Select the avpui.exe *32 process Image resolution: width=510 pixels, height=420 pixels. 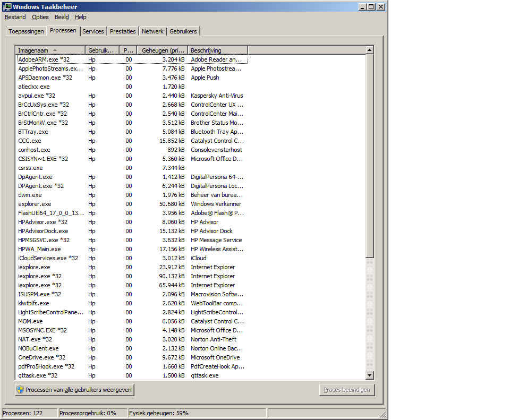tap(132, 96)
